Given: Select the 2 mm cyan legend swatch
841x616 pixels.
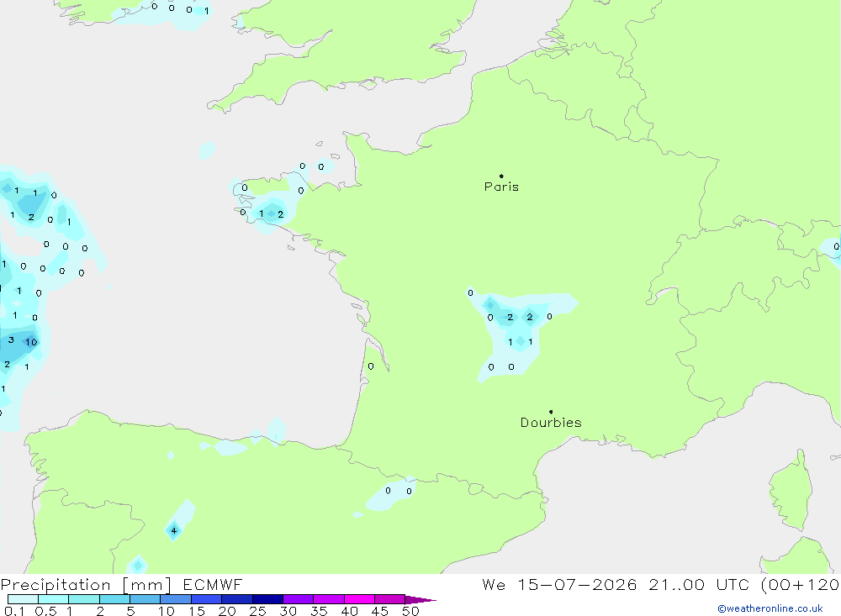Looking at the screenshot, I should [x=114, y=599].
